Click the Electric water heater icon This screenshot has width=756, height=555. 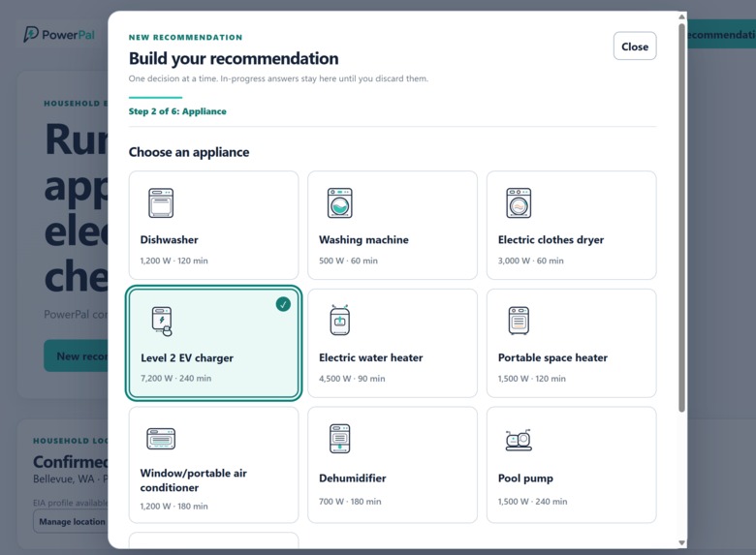pyautogui.click(x=340, y=320)
